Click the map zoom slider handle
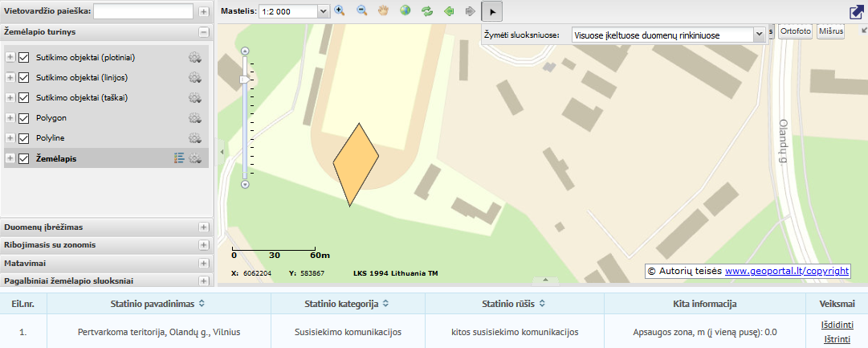 coord(245,80)
